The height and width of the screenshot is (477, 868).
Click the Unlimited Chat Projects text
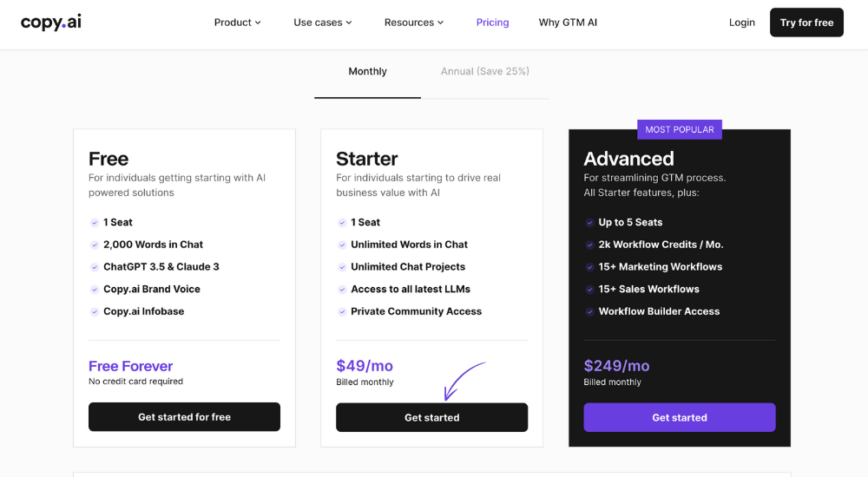(408, 267)
